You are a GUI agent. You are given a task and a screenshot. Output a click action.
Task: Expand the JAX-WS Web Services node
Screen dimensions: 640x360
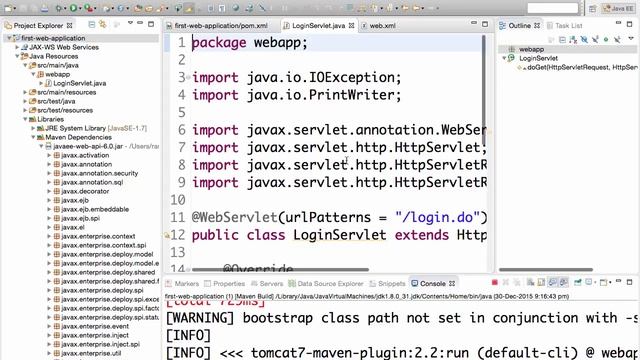17,47
